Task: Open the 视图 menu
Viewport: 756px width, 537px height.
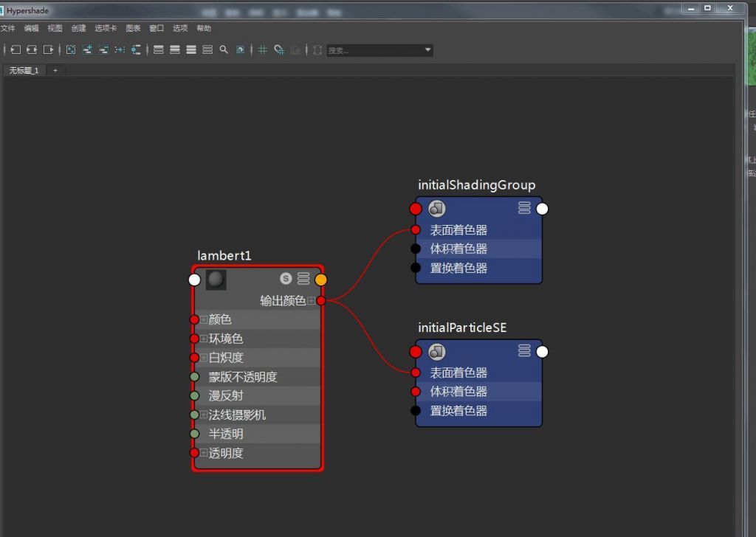Action: coord(55,29)
